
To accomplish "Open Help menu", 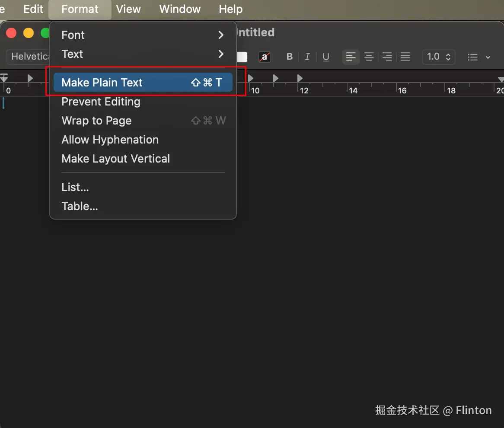I will coord(230,9).
